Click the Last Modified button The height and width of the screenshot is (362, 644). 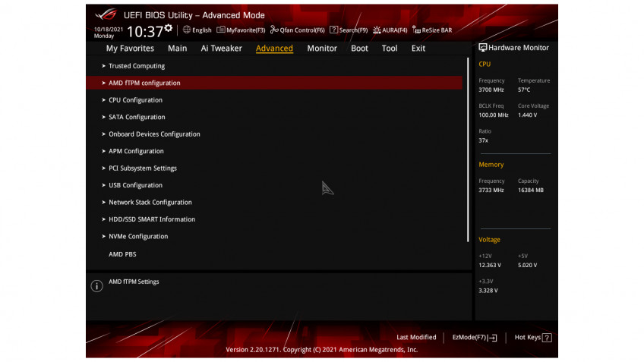tap(416, 338)
